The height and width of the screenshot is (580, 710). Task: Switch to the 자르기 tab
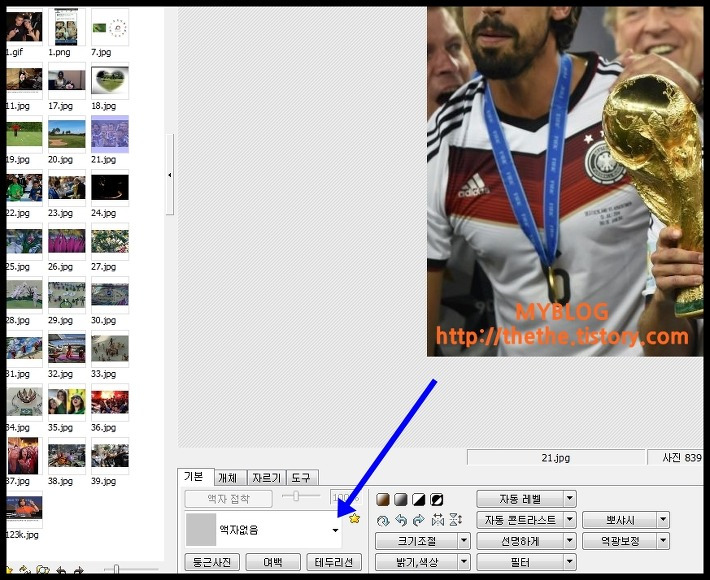pos(267,478)
